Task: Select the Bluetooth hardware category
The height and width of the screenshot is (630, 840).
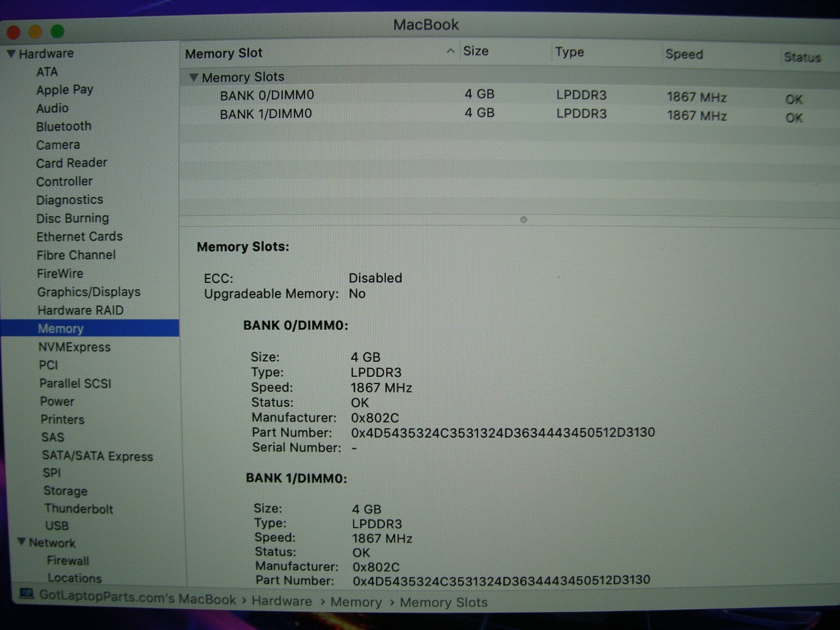Action: [64, 127]
